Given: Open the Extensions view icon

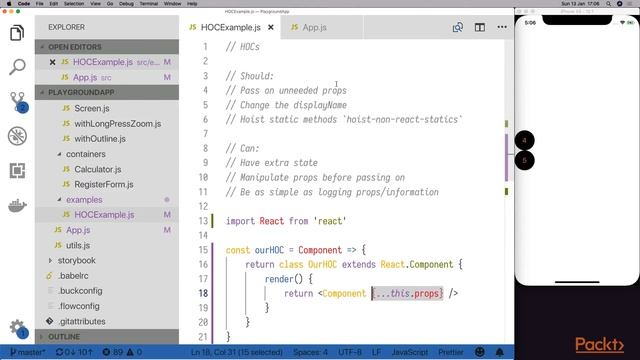Looking at the screenshot, I should [x=17, y=171].
